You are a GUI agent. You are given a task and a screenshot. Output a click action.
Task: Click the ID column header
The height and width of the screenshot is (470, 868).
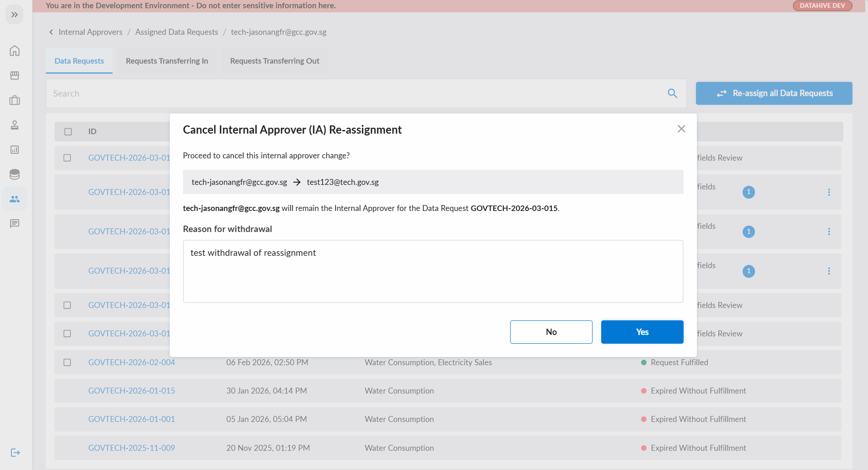92,132
